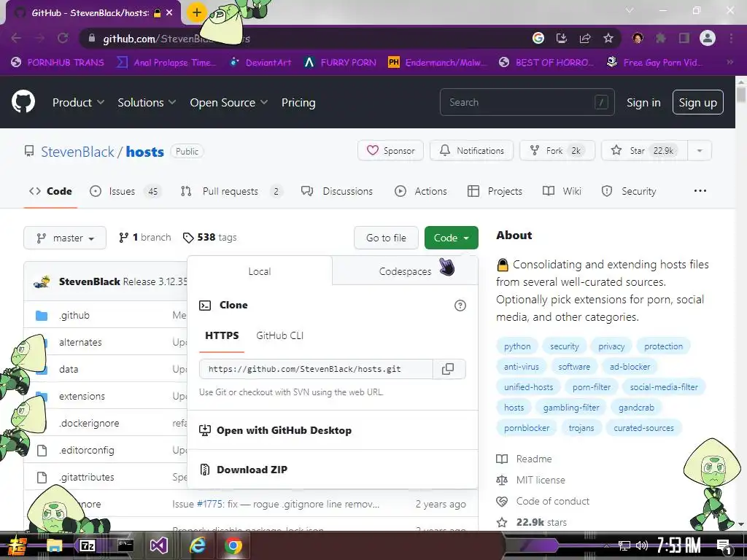Expand the Solutions menu

pyautogui.click(x=147, y=102)
